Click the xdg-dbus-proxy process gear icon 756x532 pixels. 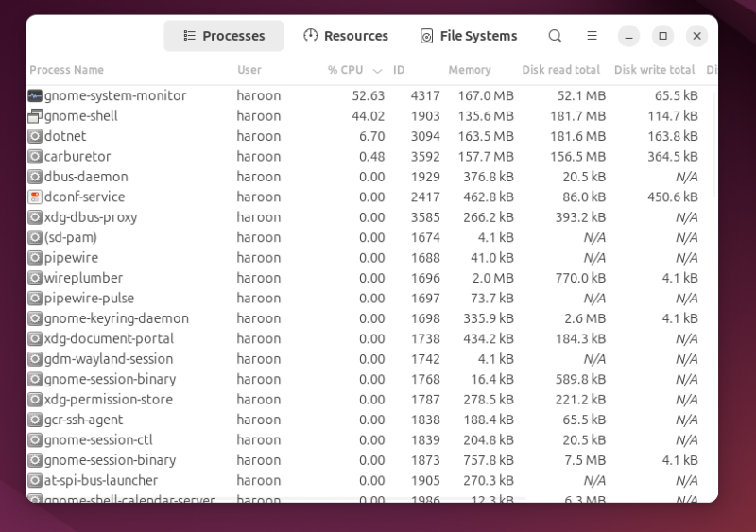(35, 217)
